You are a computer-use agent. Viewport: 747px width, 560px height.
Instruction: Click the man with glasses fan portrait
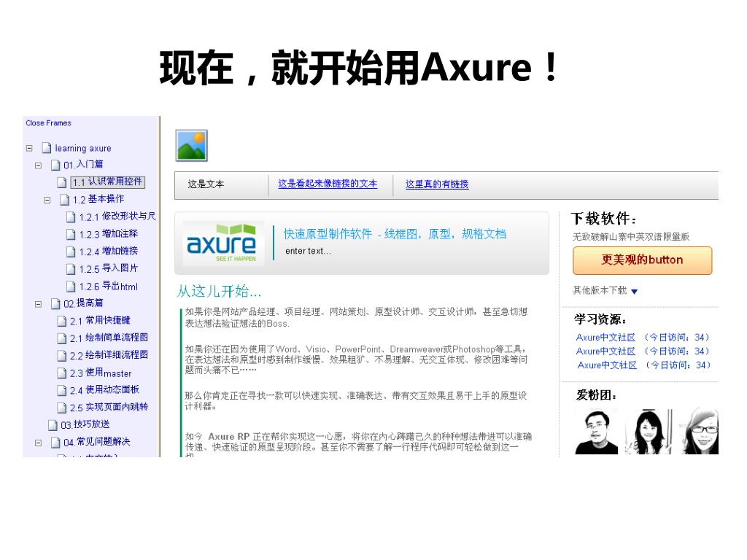pos(597,432)
